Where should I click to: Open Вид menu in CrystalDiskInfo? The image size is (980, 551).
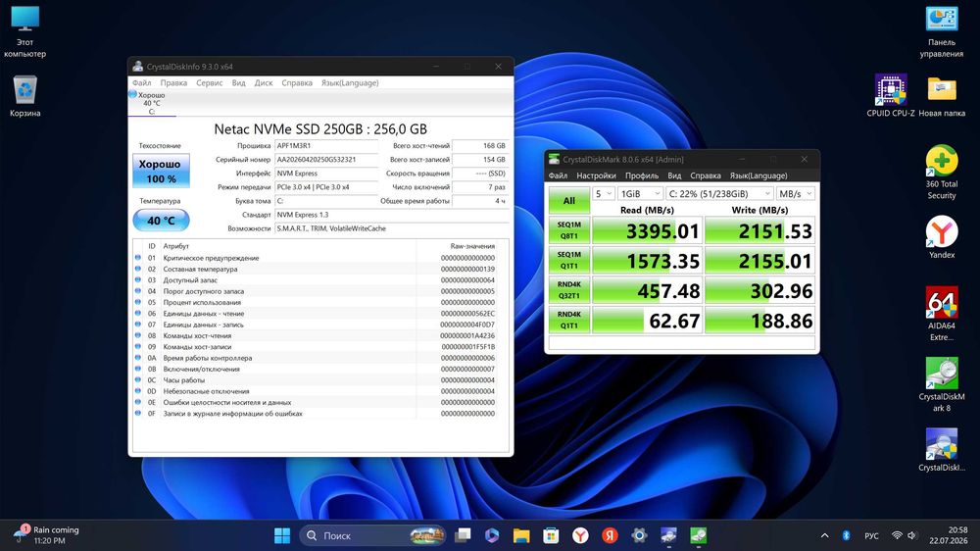click(238, 82)
